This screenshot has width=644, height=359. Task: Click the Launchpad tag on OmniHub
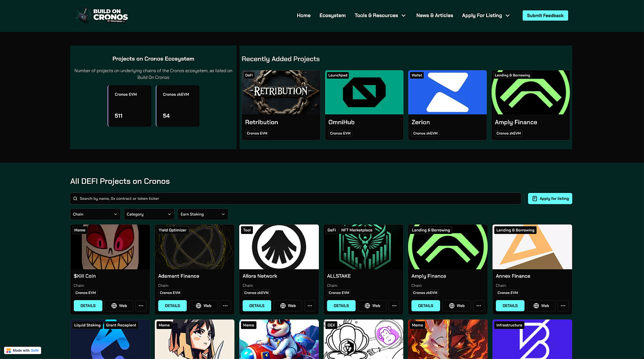(338, 75)
